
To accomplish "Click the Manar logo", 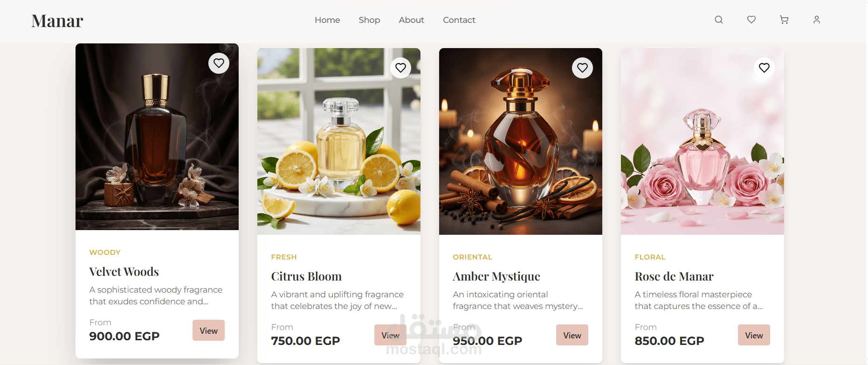I will point(57,21).
